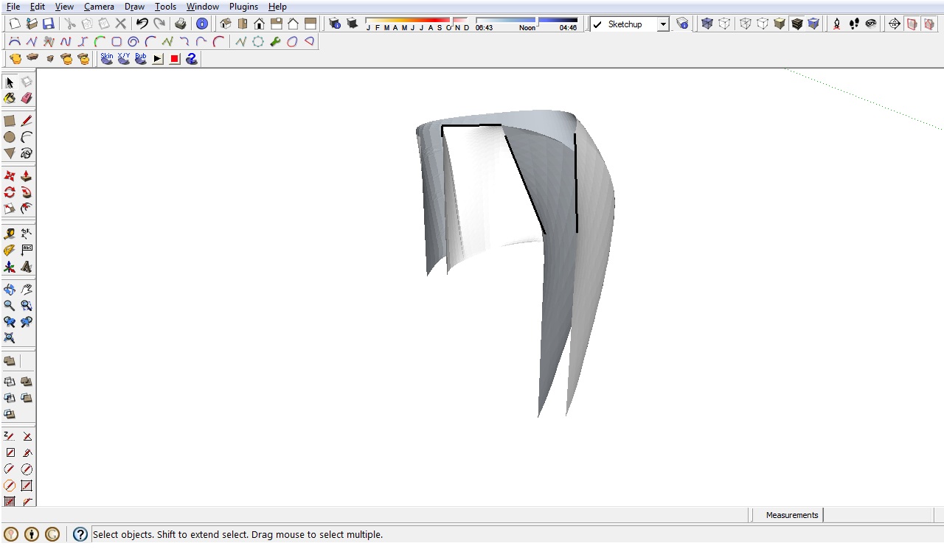The image size is (944, 560).
Task: Select the Polygon tool
Action: (10, 153)
